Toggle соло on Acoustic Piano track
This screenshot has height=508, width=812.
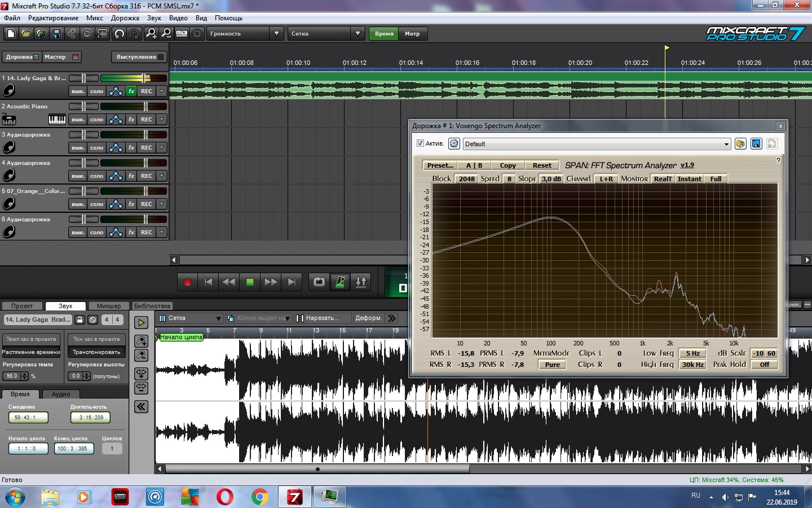click(97, 119)
